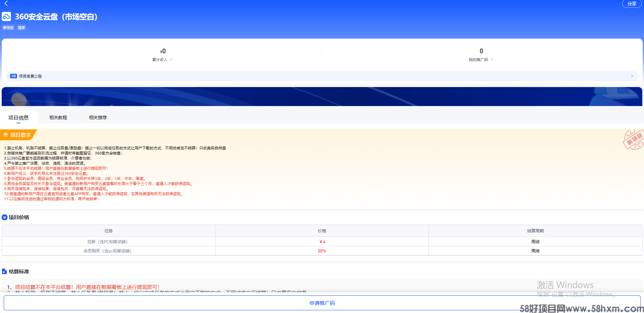This screenshot has height=313, width=644.
Task: Click the 项目价格 section icon
Action: (x=4, y=217)
